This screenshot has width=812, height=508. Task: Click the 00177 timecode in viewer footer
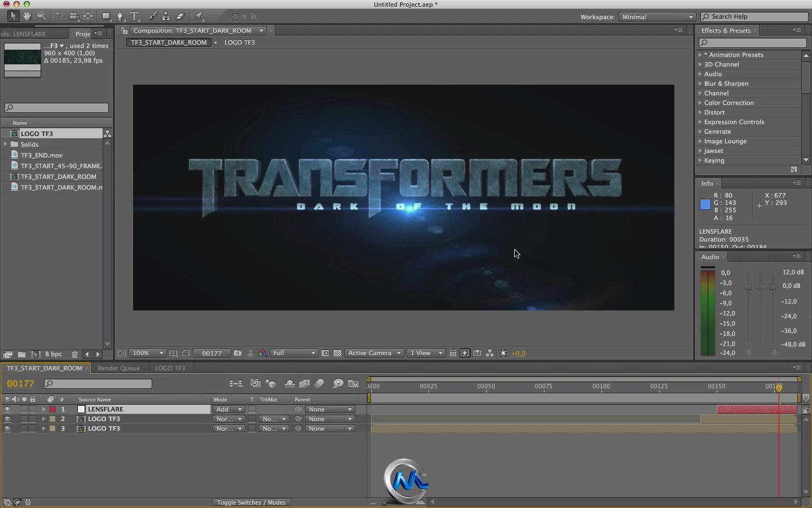[212, 353]
